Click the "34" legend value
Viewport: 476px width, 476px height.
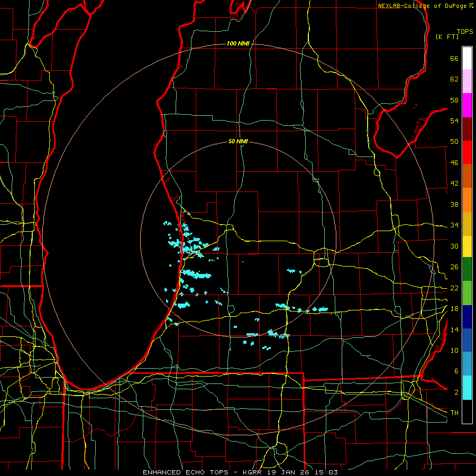click(x=454, y=225)
